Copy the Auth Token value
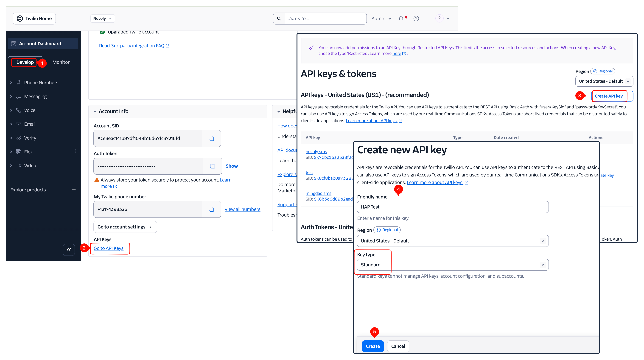The width and height of the screenshot is (644, 360). click(212, 166)
